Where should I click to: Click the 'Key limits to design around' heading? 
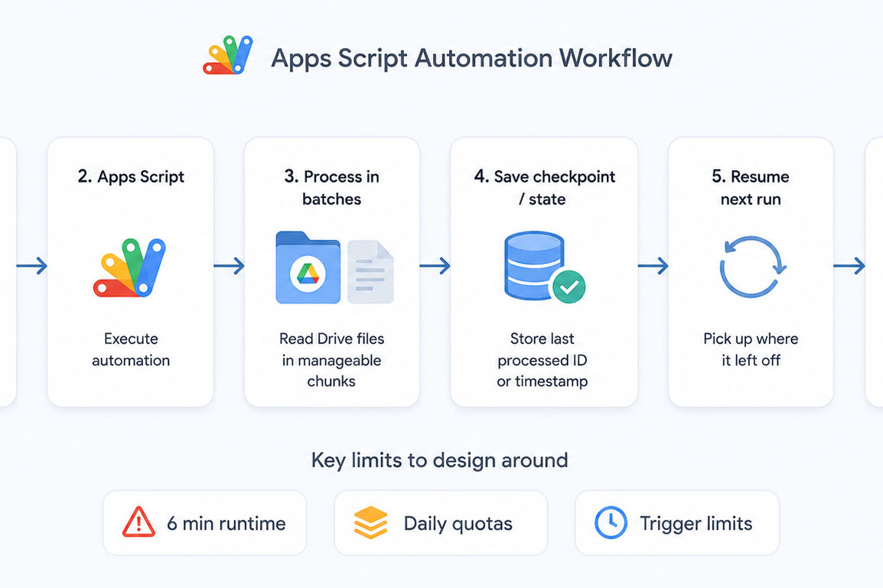click(440, 460)
